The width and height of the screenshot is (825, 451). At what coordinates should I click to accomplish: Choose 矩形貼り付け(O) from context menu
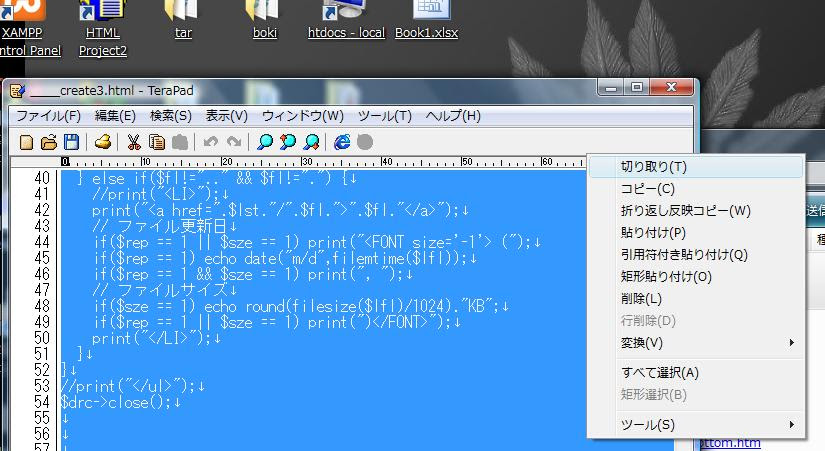tap(696, 277)
